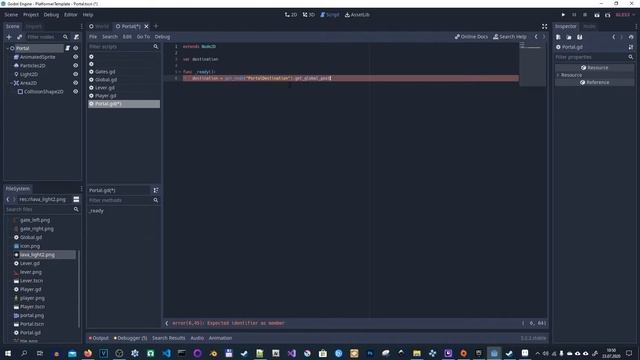Go to previous object in Inspector history
The height and width of the screenshot is (360, 640).
(x=613, y=37)
